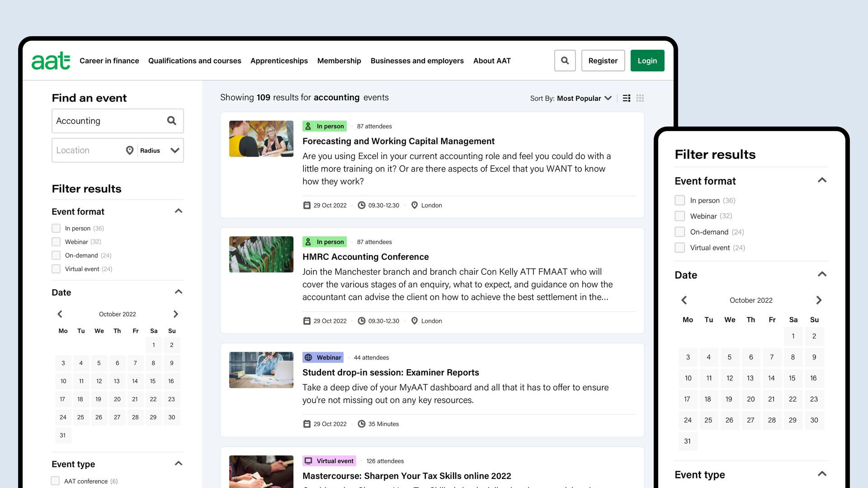Switch to grid view layout icon
Screen dimensions: 868x488
pyautogui.click(x=640, y=98)
